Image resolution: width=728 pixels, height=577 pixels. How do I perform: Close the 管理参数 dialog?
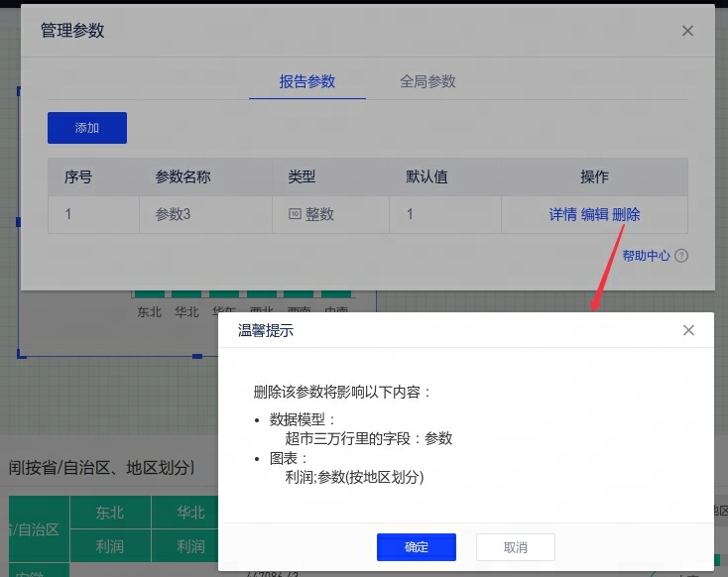pyautogui.click(x=687, y=31)
